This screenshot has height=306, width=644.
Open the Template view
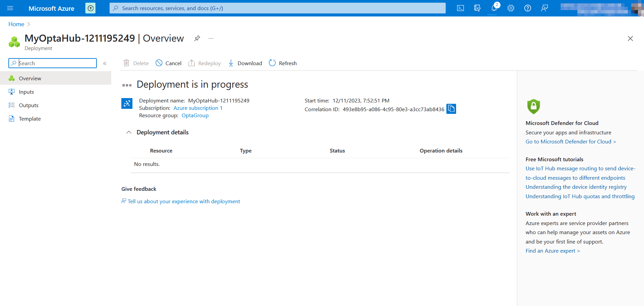click(30, 119)
